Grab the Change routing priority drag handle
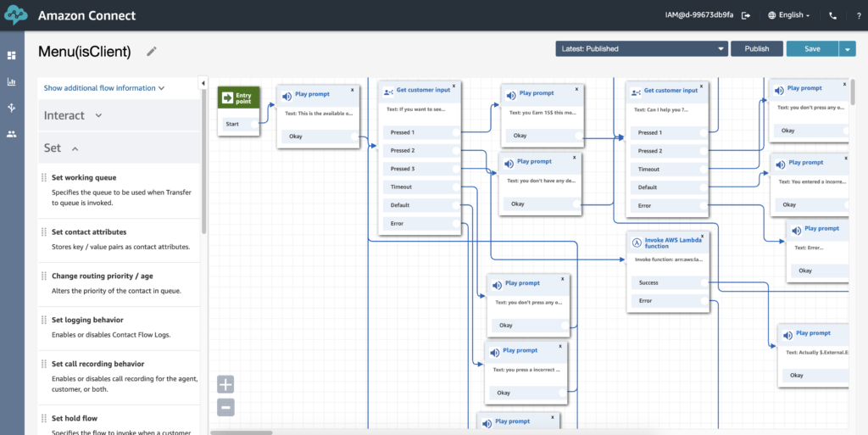Image resolution: width=868 pixels, height=435 pixels. pyautogui.click(x=44, y=276)
